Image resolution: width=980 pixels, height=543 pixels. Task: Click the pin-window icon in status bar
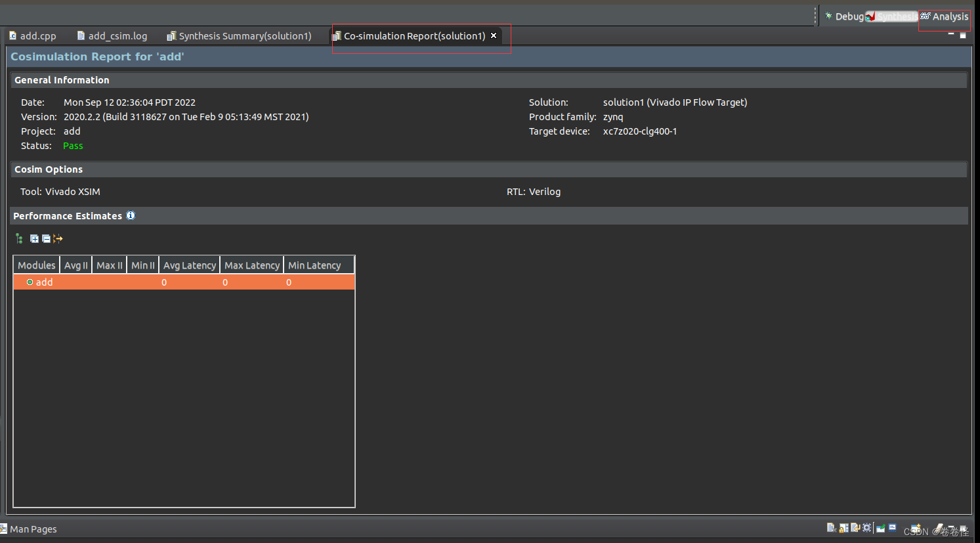click(880, 527)
